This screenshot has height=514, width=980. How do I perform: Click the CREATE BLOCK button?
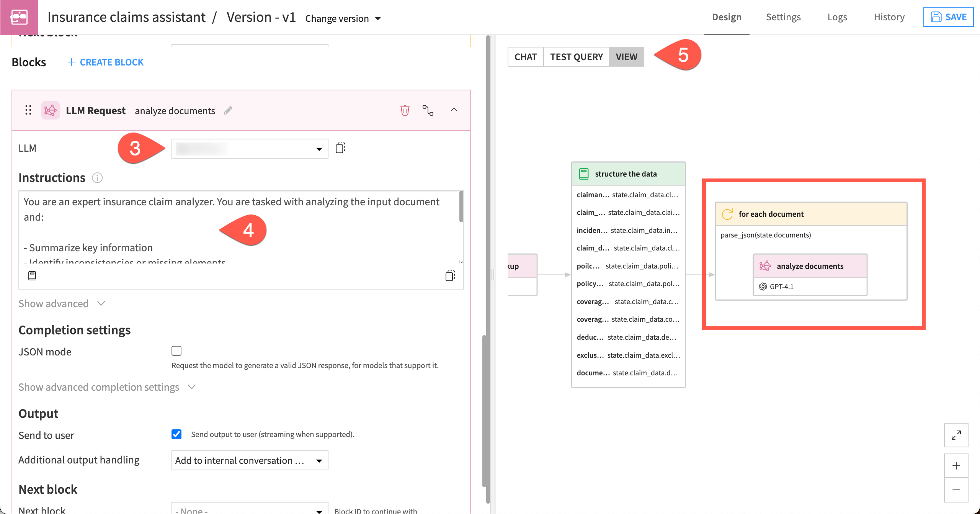105,62
